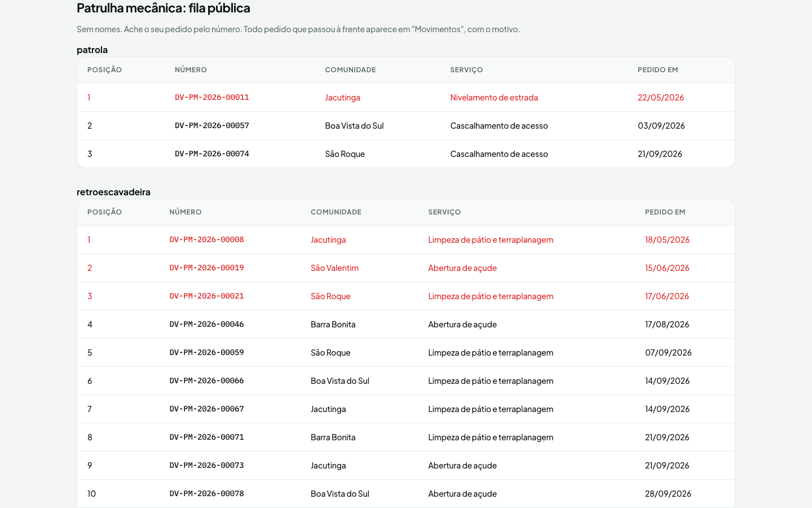Click the "NÚMERO" column header in the patrola table

click(x=191, y=70)
